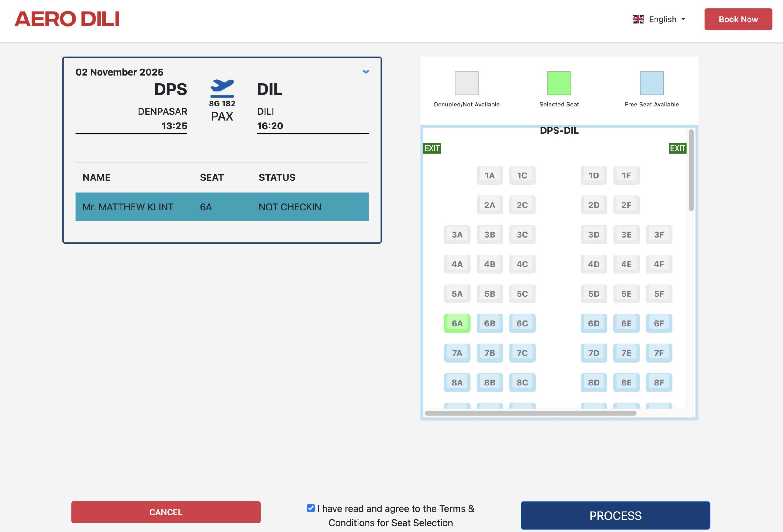Click the right green EXIT marker
Image resolution: width=783 pixels, height=532 pixels.
tap(677, 148)
